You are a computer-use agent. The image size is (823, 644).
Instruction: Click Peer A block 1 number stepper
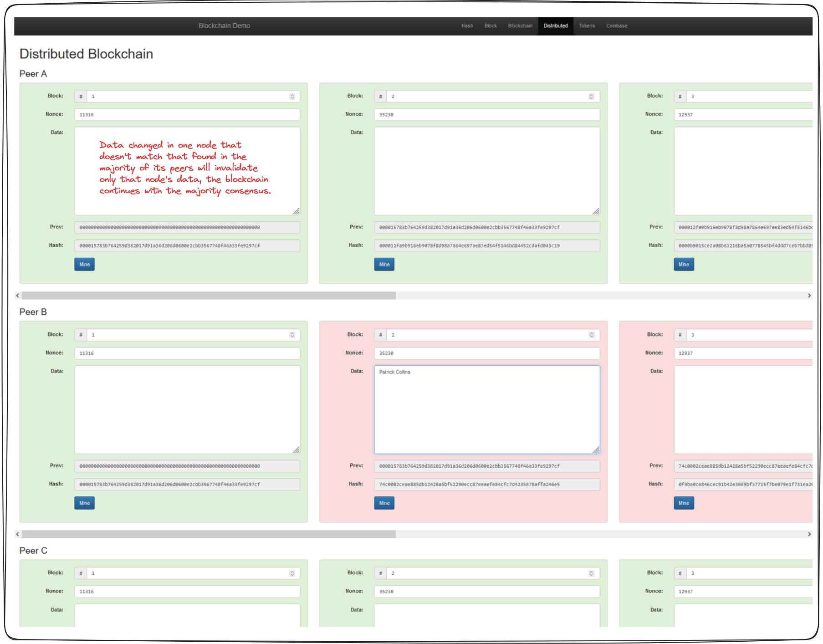point(292,97)
